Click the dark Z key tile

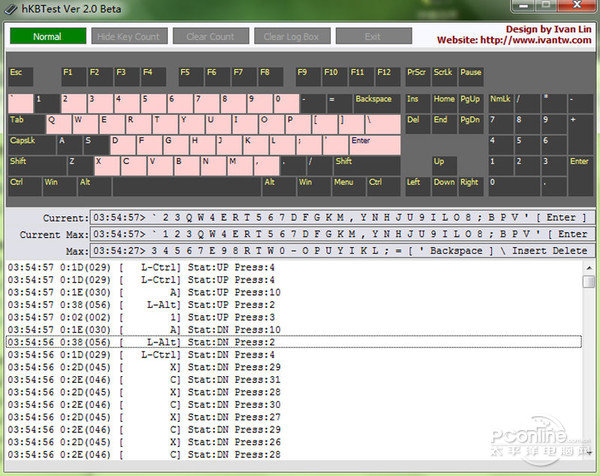[x=80, y=166]
